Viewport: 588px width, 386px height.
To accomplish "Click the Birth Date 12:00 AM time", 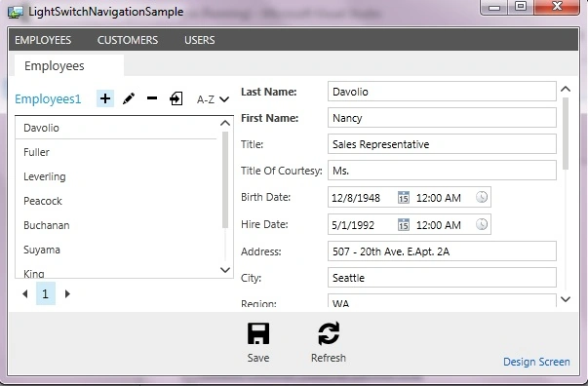I will (439, 198).
